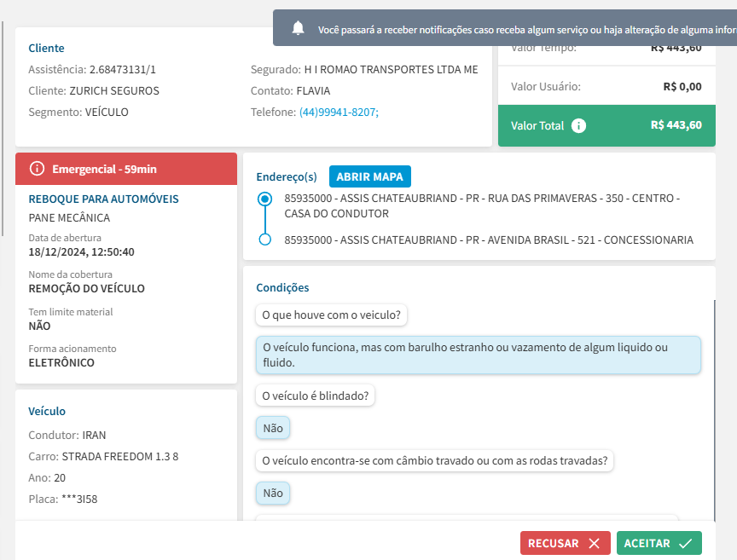Click the REBOQUE PARA AUTOMÓVEIS service title

tap(103, 199)
